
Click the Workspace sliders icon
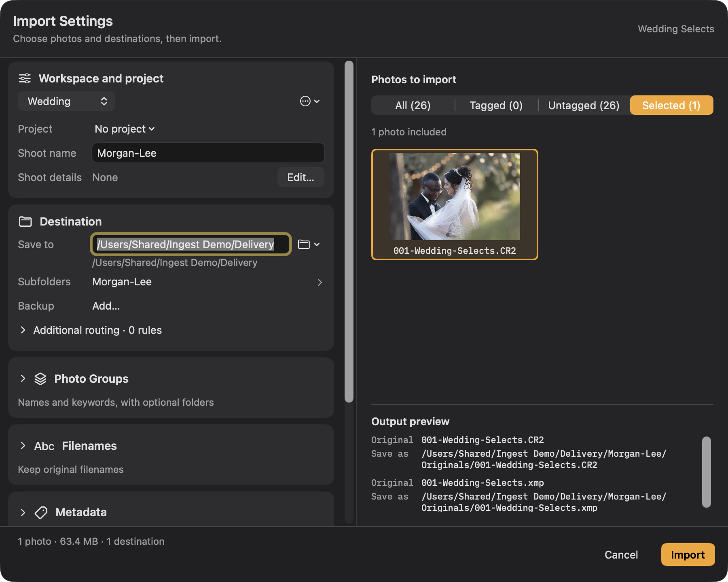25,78
